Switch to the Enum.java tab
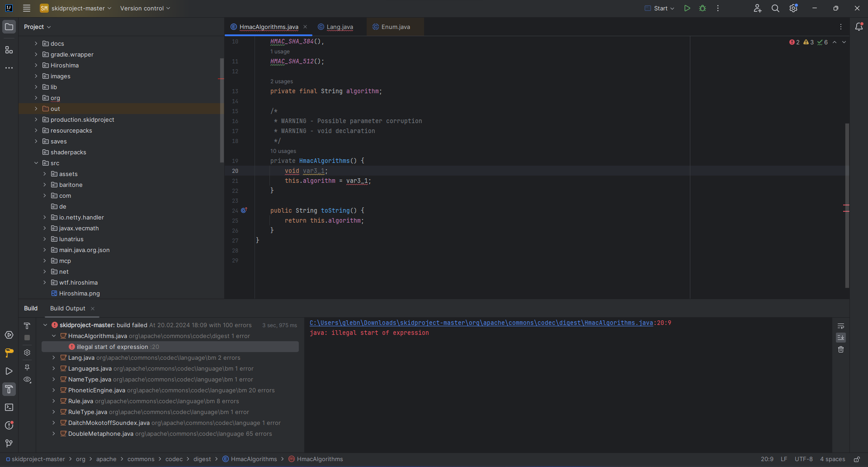Screen dimensions: 868x467 (x=396, y=27)
